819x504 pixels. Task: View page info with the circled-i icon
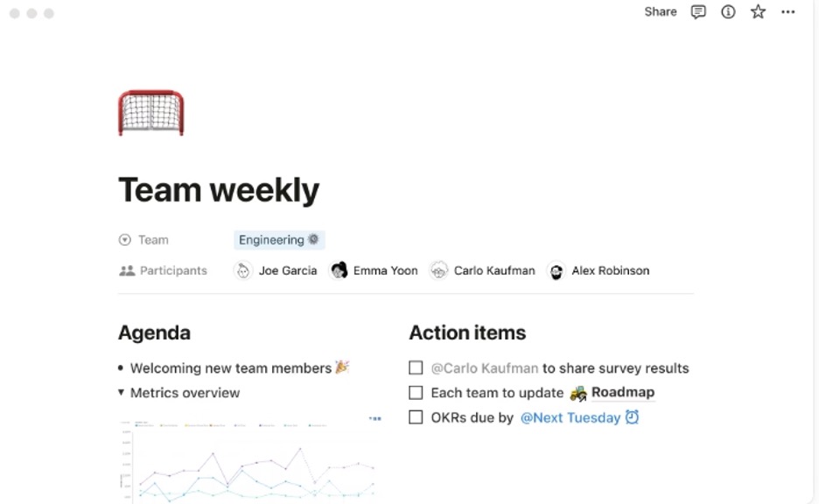pos(727,12)
